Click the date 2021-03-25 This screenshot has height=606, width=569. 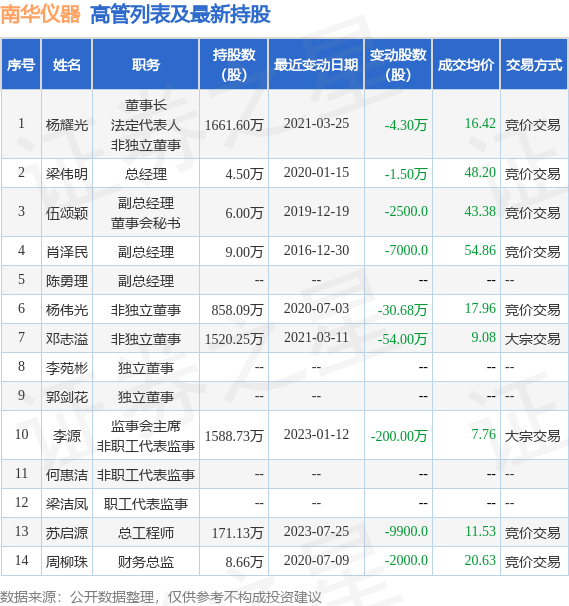[316, 124]
